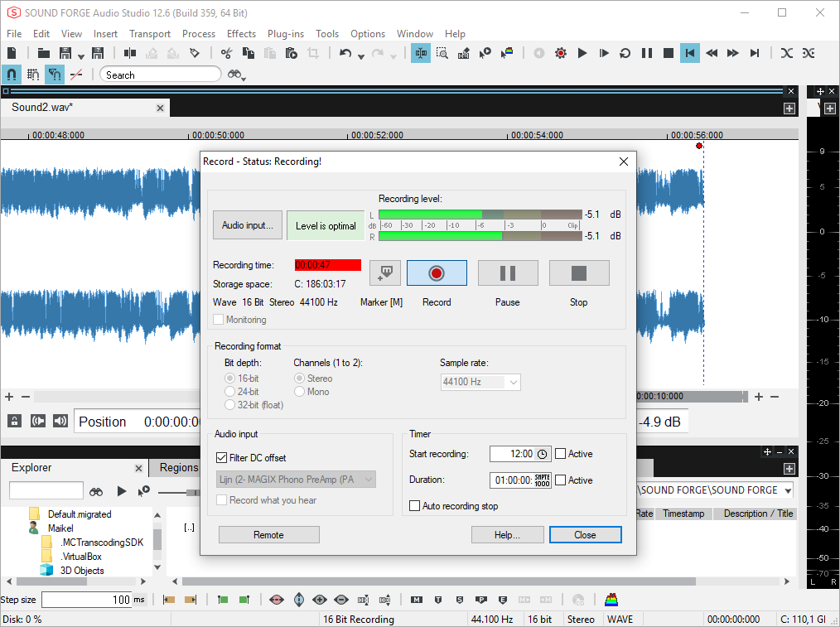The height and width of the screenshot is (627, 840).
Task: Check the Auto recording stop checkbox
Action: pyautogui.click(x=414, y=506)
